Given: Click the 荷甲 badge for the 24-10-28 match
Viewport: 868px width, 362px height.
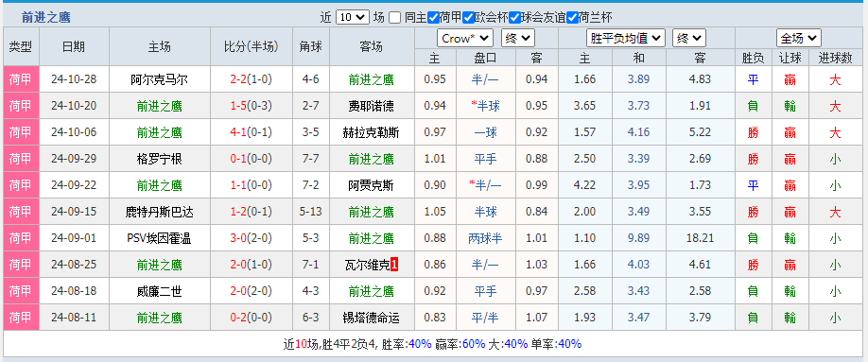Looking at the screenshot, I should [x=21, y=79].
